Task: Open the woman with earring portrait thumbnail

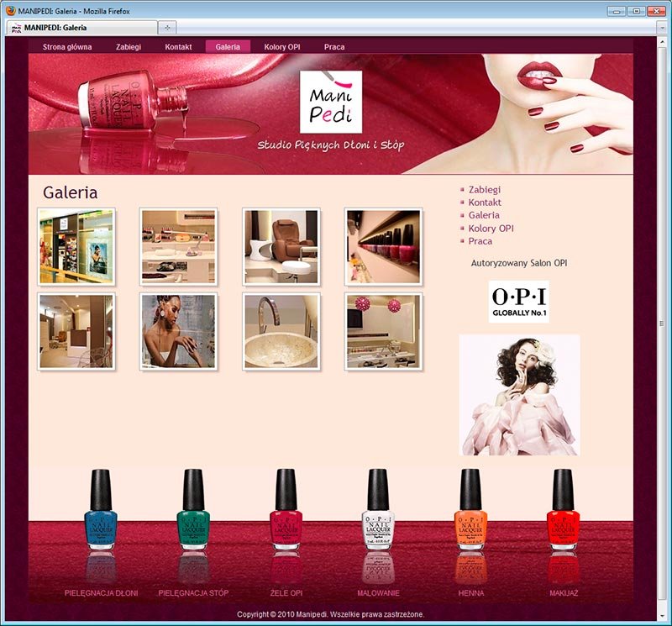Action: pos(178,331)
